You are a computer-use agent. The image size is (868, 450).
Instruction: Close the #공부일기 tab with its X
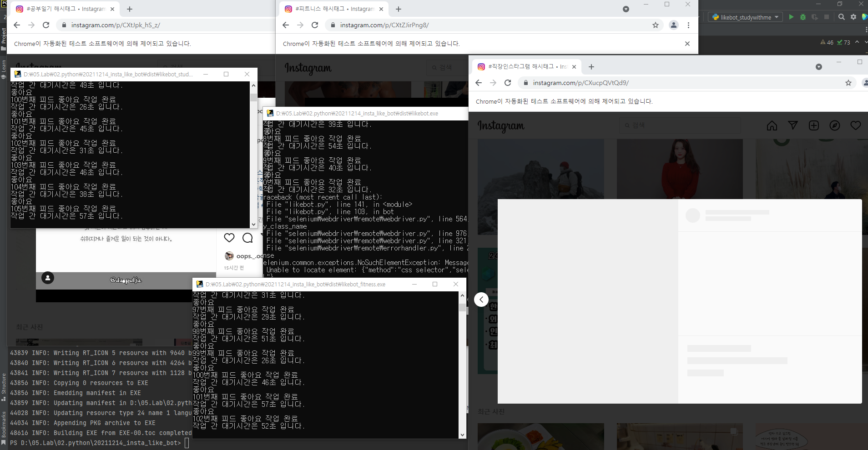tap(112, 9)
